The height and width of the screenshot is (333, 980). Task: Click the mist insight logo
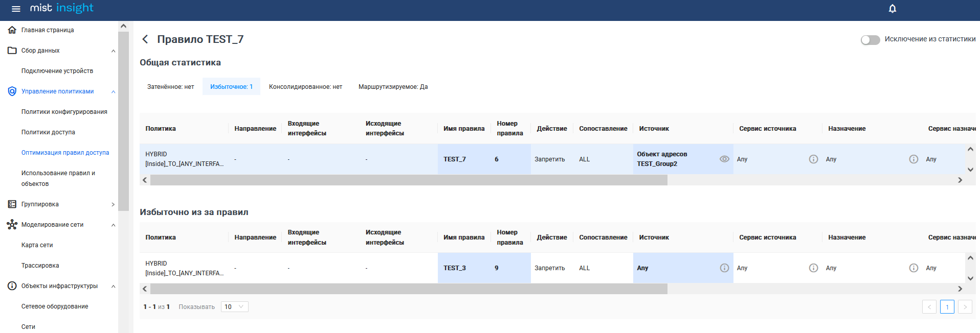click(61, 8)
